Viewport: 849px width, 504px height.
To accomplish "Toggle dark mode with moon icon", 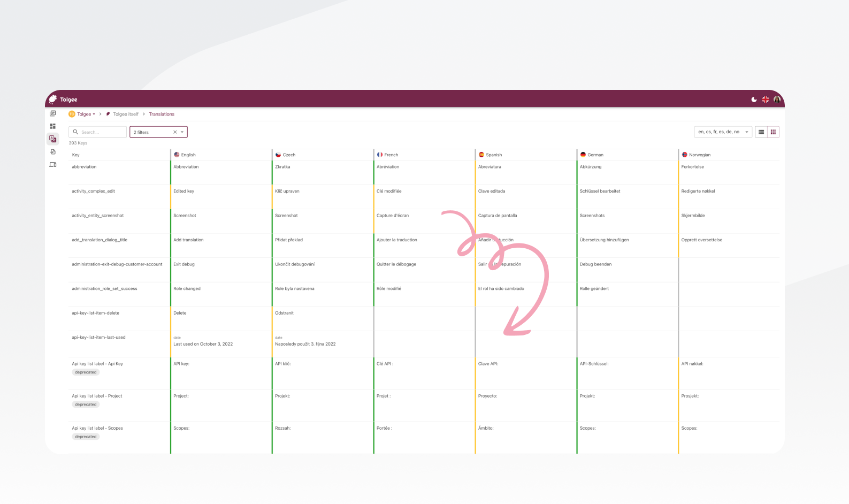I will point(754,100).
